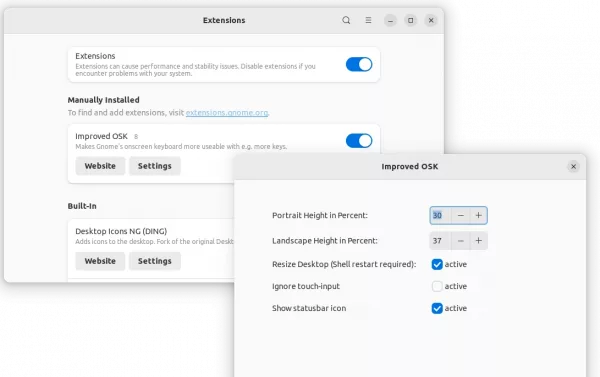600x377 pixels.
Task: Increase Portrait Height with plus button
Action: coord(478,215)
